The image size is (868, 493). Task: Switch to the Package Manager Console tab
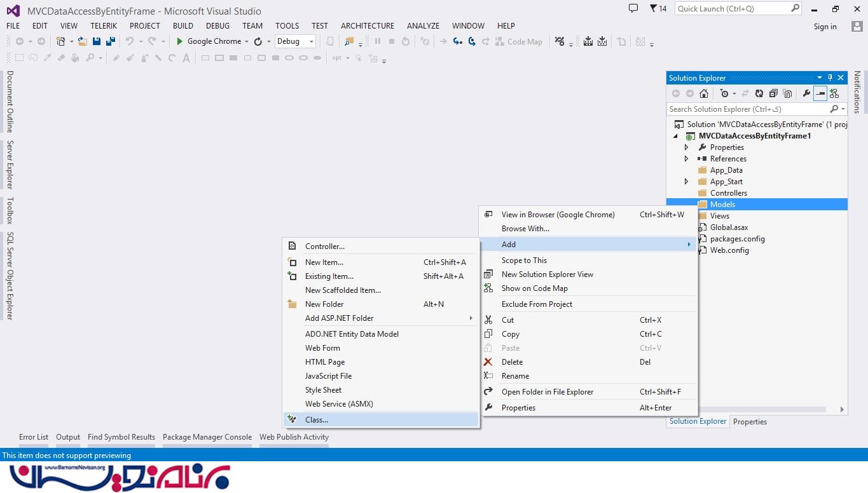point(207,437)
